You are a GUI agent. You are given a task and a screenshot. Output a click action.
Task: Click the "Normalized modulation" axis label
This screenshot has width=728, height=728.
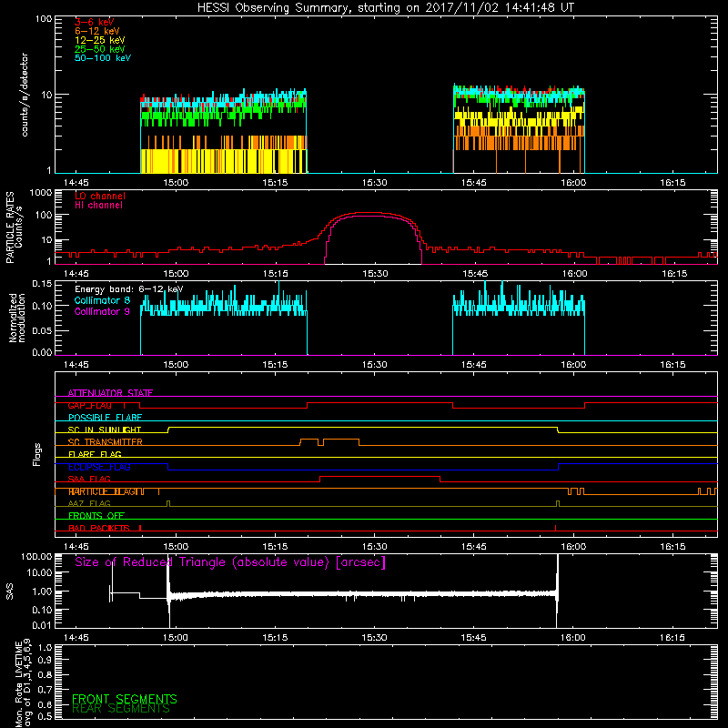coord(16,318)
